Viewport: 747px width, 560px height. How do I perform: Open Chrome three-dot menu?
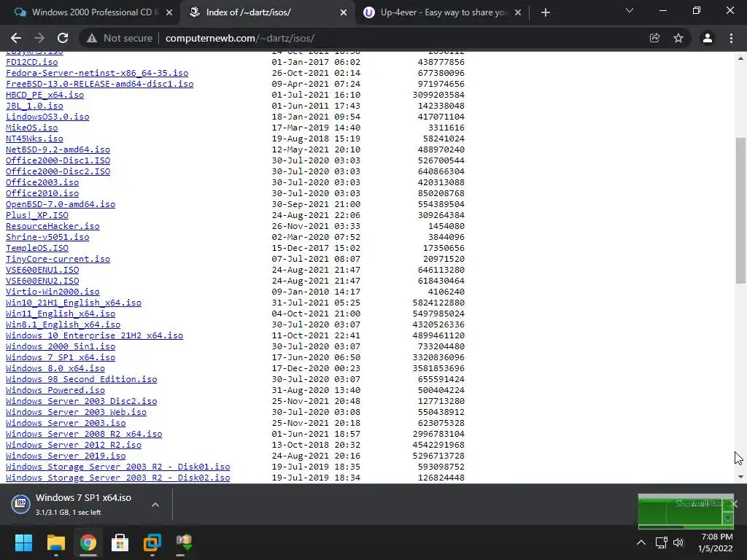tap(731, 38)
